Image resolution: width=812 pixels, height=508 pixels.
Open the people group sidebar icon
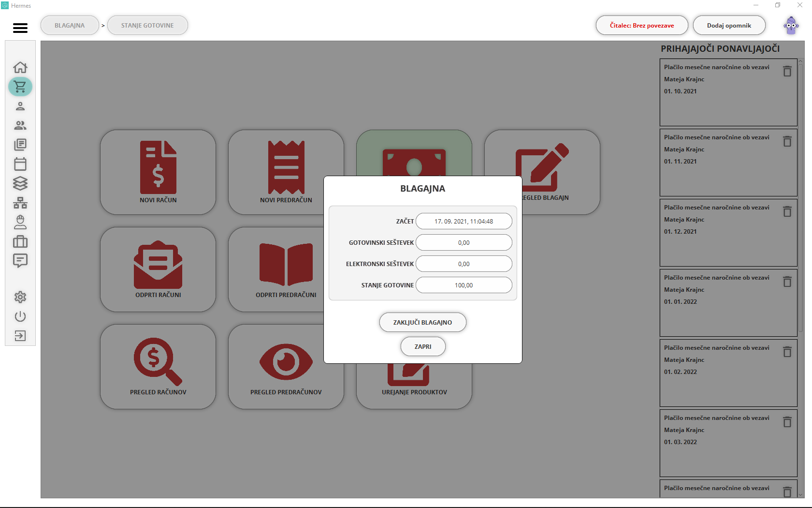coord(20,125)
